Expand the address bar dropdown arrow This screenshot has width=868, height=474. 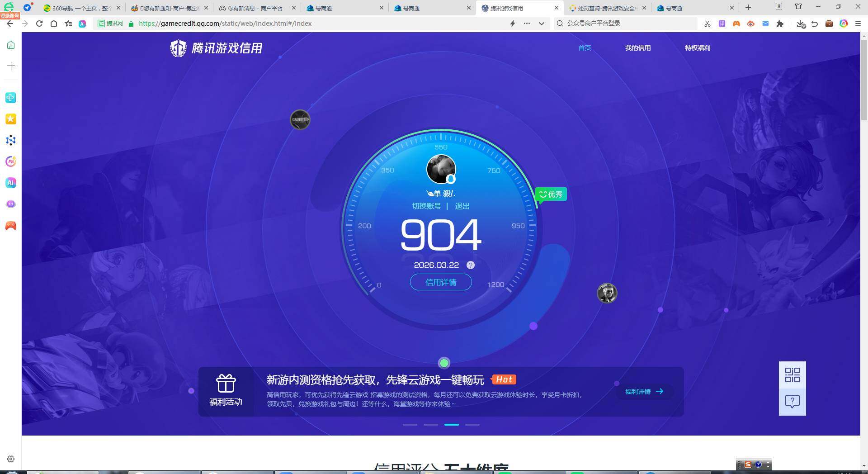[541, 24]
